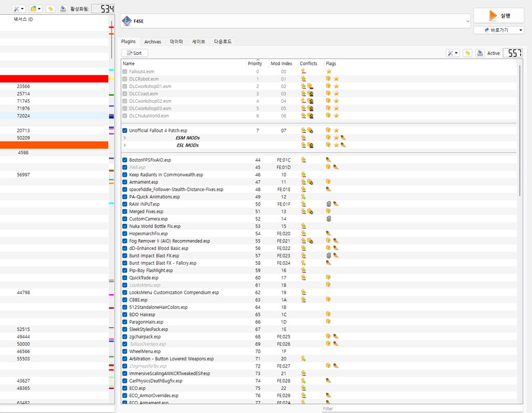Click the archive box flag in QuickTrade.esp row

(x=328, y=277)
